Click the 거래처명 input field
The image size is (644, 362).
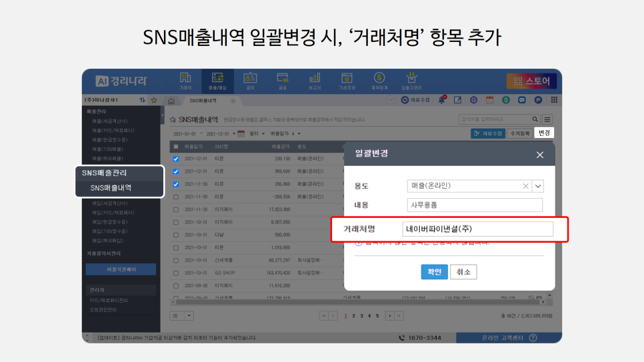[477, 229]
